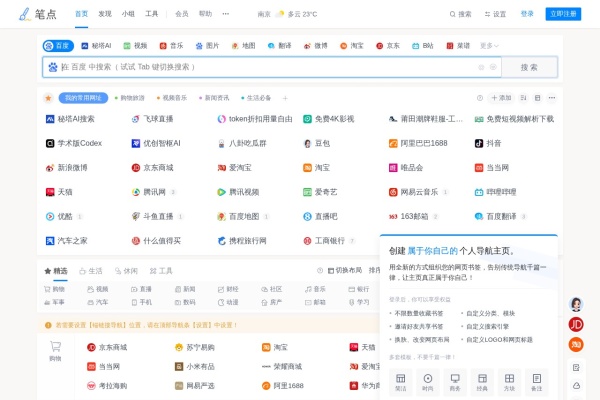The height and width of the screenshot is (400, 600).
Task: Click the 南京 weather widget
Action: 287,14
